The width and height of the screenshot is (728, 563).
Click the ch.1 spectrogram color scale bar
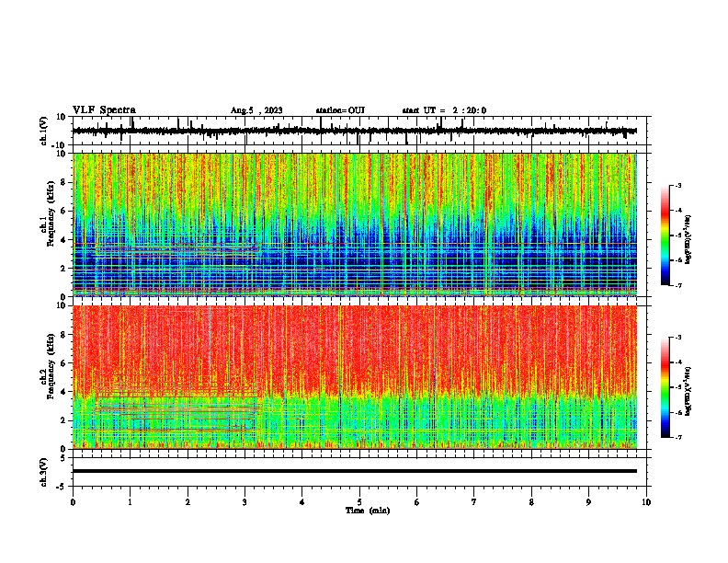point(665,236)
